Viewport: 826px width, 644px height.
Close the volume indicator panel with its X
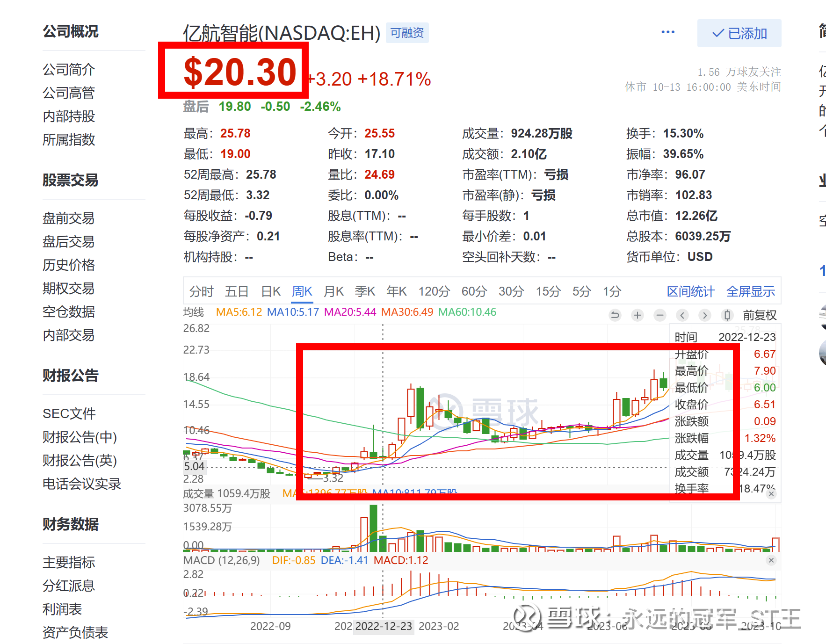tap(772, 493)
